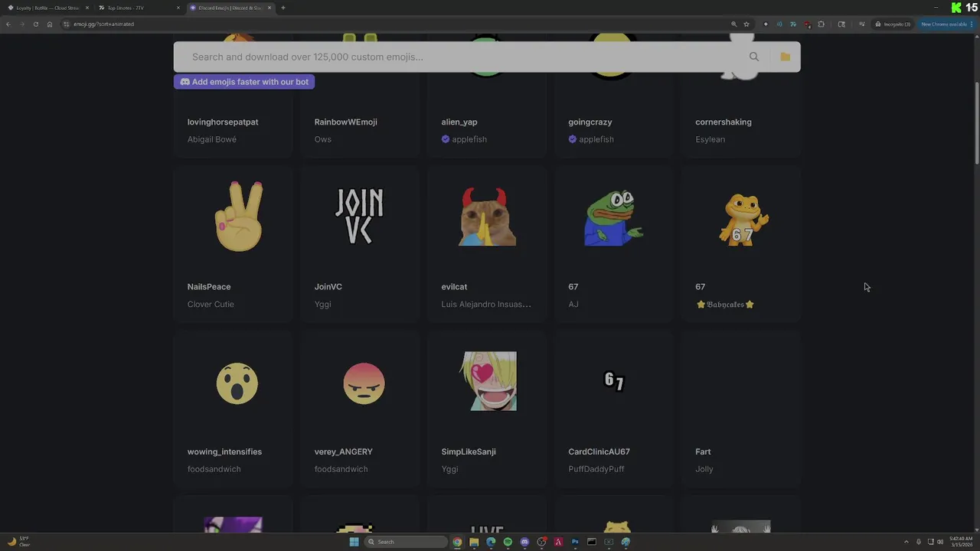Open author Jolly's profile link
980x551 pixels.
704,469
